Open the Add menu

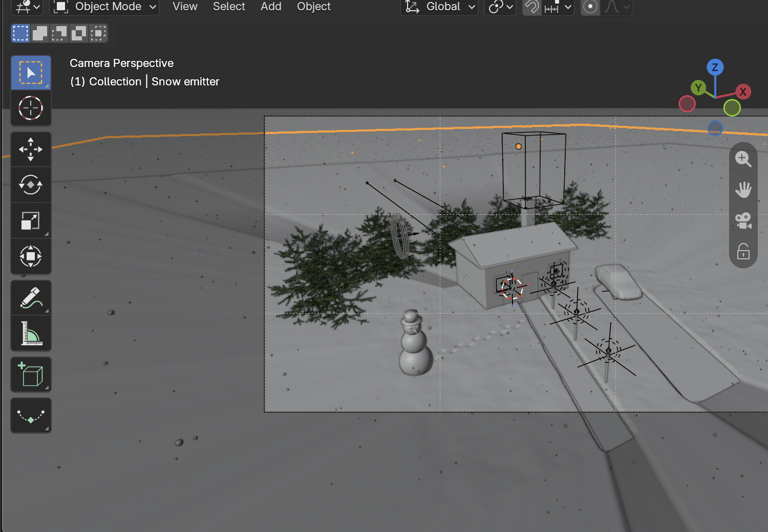pos(271,7)
